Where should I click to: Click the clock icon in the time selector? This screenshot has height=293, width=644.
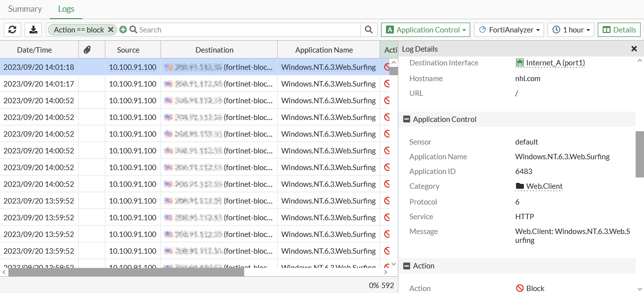click(555, 29)
